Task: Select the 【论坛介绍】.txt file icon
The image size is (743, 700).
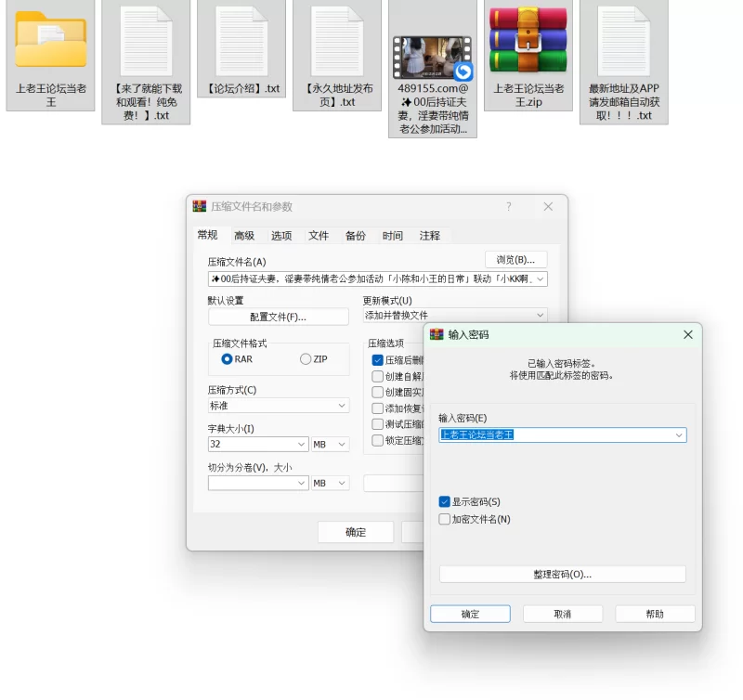Action: 241,41
